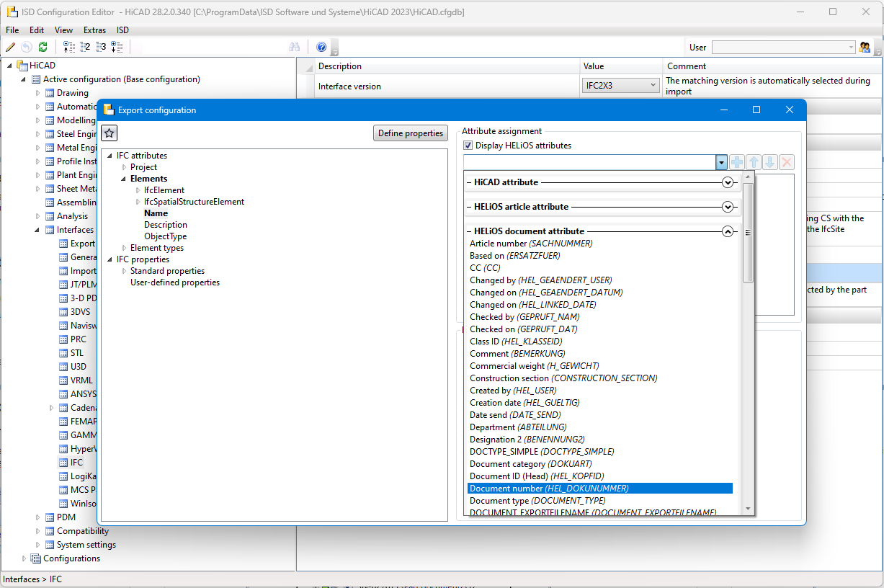884x588 pixels.
Task: Click the expand all levels icon with down arrow
Action: point(117,47)
